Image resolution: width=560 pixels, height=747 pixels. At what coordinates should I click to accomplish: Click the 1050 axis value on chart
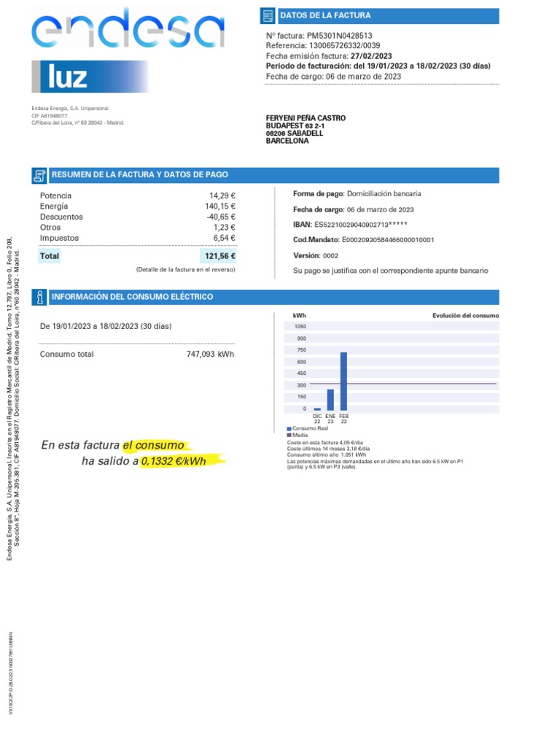(x=300, y=326)
